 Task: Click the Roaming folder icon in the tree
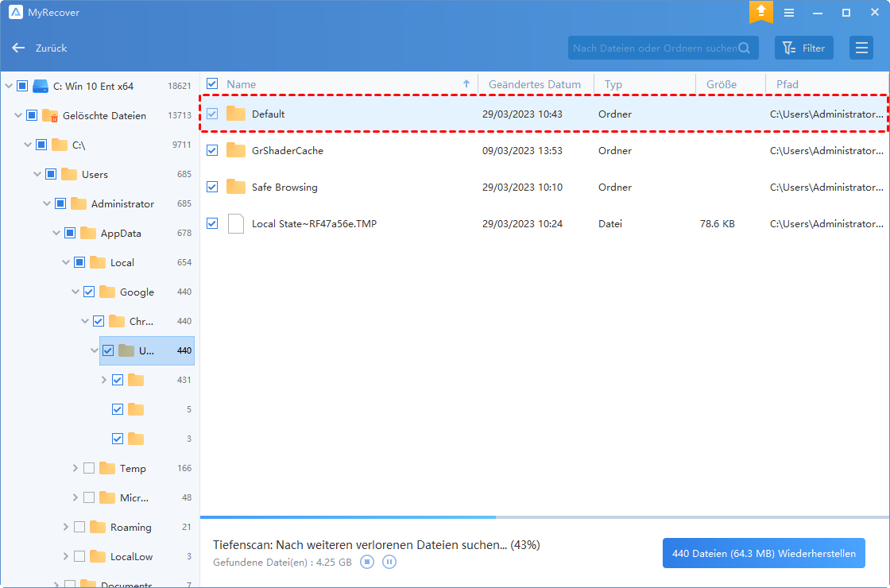pos(98,528)
